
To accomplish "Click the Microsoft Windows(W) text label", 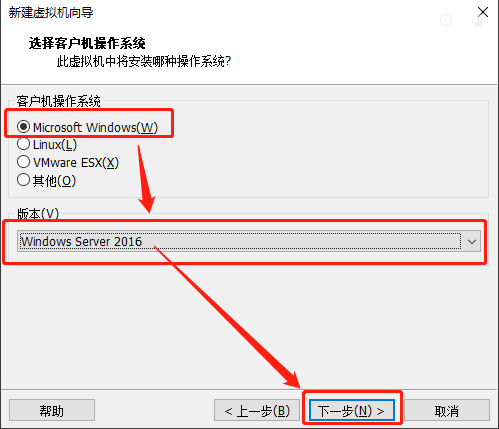I will pos(95,127).
